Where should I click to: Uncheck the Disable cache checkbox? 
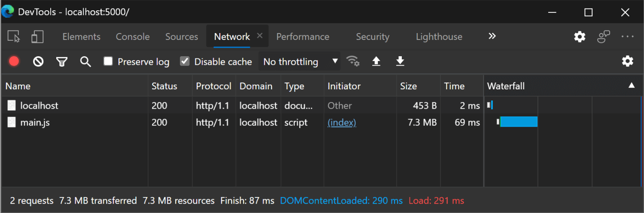[x=185, y=61]
